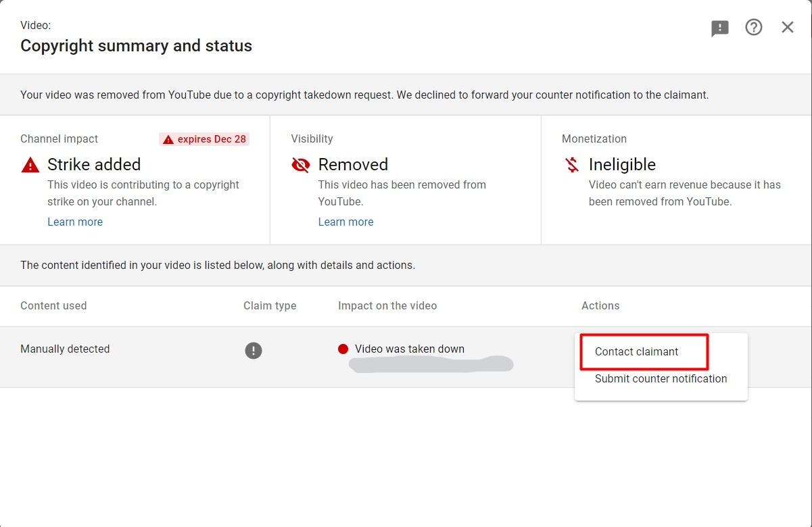Close the copyright summary dialog

coord(788,27)
